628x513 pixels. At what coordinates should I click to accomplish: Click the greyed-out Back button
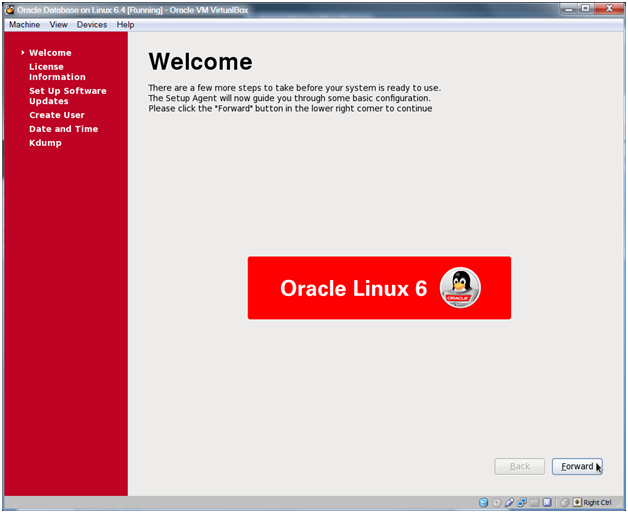pos(520,467)
